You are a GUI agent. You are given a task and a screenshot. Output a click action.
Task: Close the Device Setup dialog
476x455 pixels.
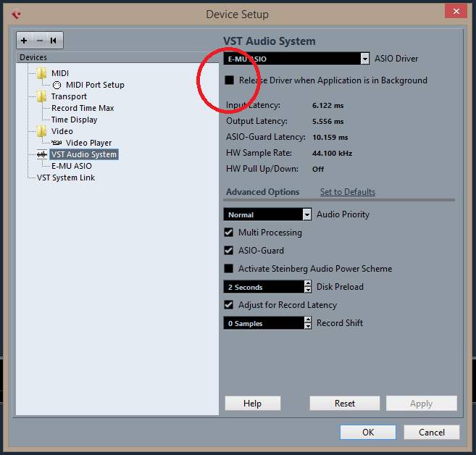tap(456, 12)
